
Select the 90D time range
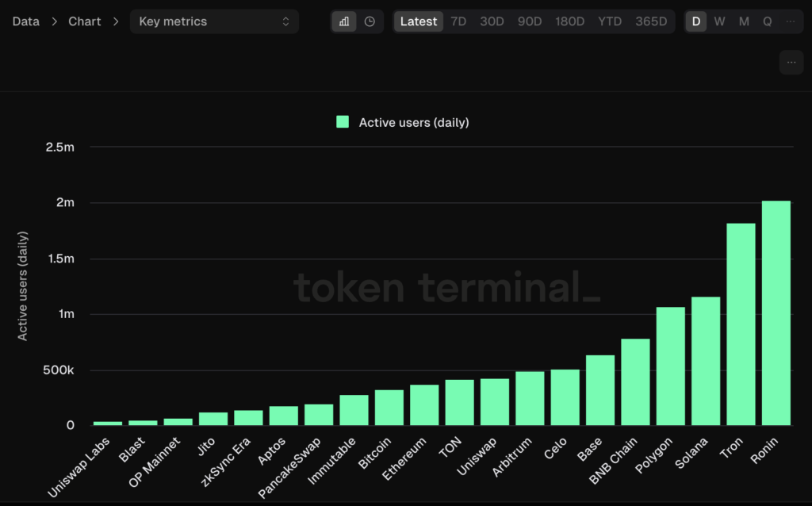[530, 21]
